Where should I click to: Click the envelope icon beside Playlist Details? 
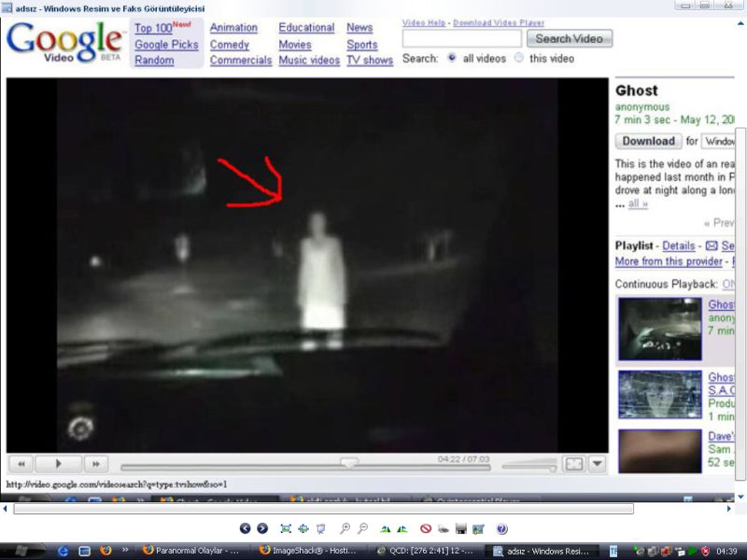[712, 245]
